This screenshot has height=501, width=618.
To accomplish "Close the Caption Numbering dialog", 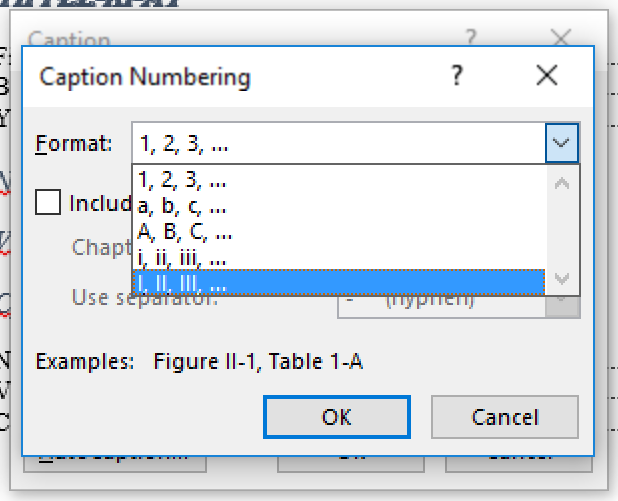I will tap(546, 76).
